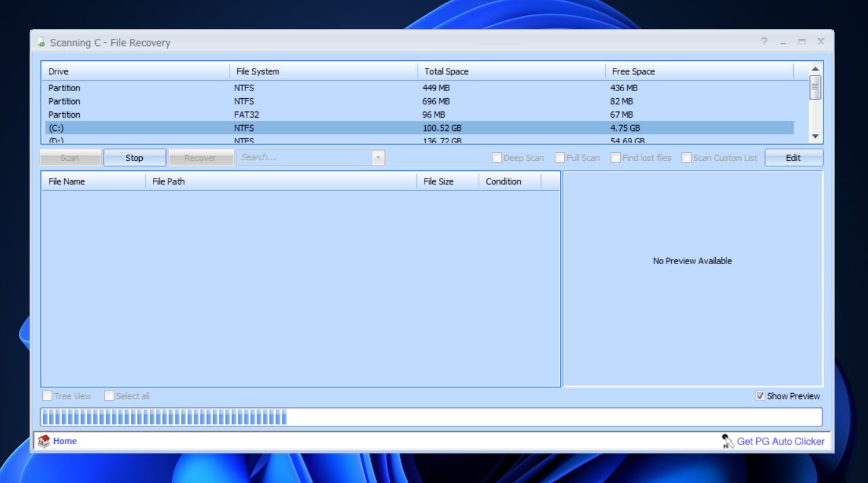This screenshot has width=868, height=483.
Task: Click the drive list scroll up arrow
Action: (815, 69)
